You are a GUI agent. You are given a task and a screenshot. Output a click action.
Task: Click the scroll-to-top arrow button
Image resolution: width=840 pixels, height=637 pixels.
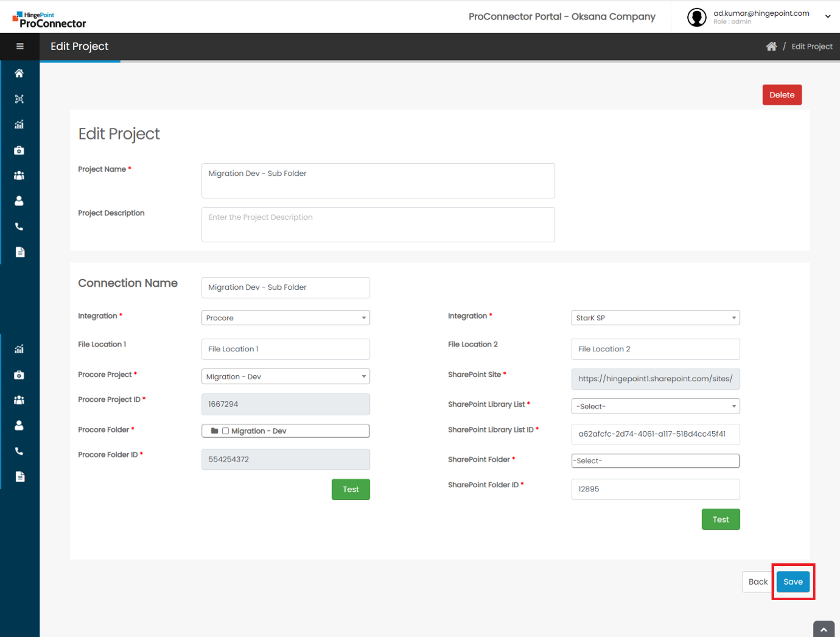(823, 630)
